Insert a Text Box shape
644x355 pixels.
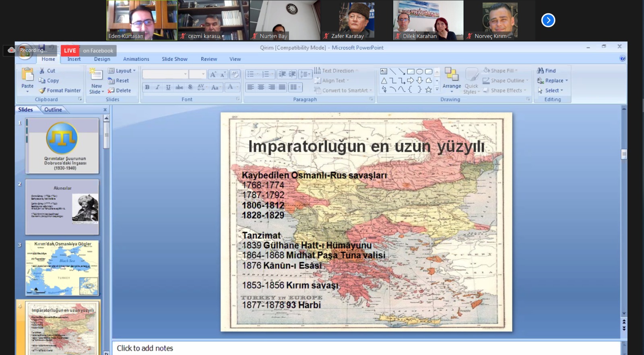384,71
